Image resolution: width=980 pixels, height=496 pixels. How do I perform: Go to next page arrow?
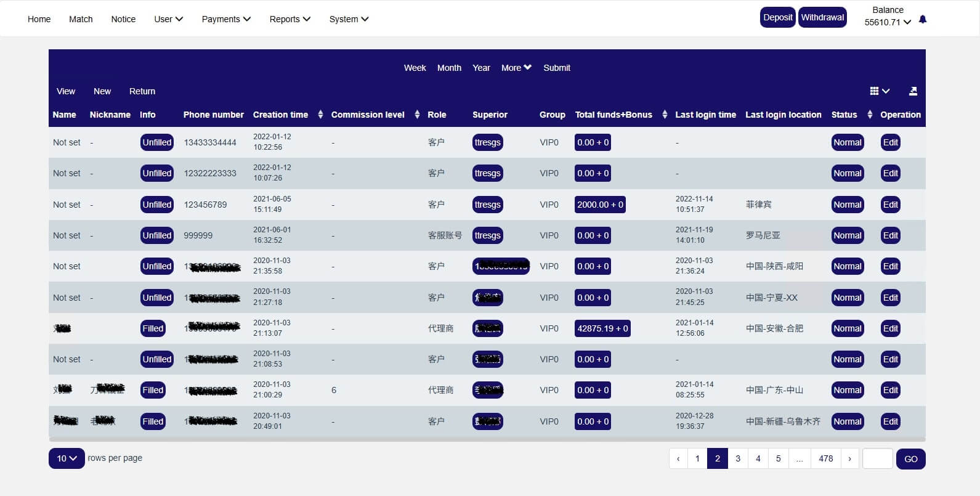click(x=849, y=458)
